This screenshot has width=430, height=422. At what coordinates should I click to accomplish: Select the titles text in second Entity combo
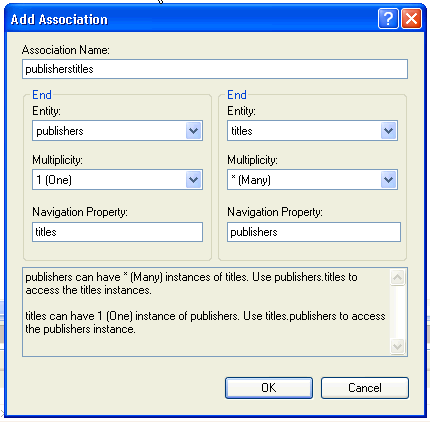242,131
